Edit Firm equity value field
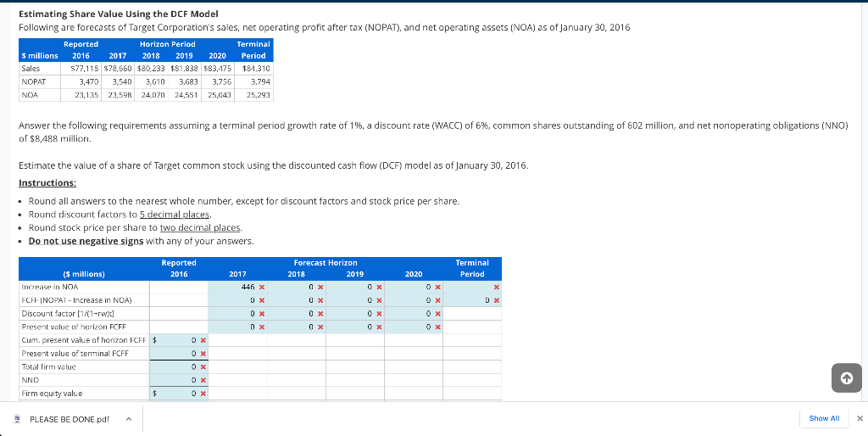The height and width of the screenshot is (436, 868). [x=179, y=394]
